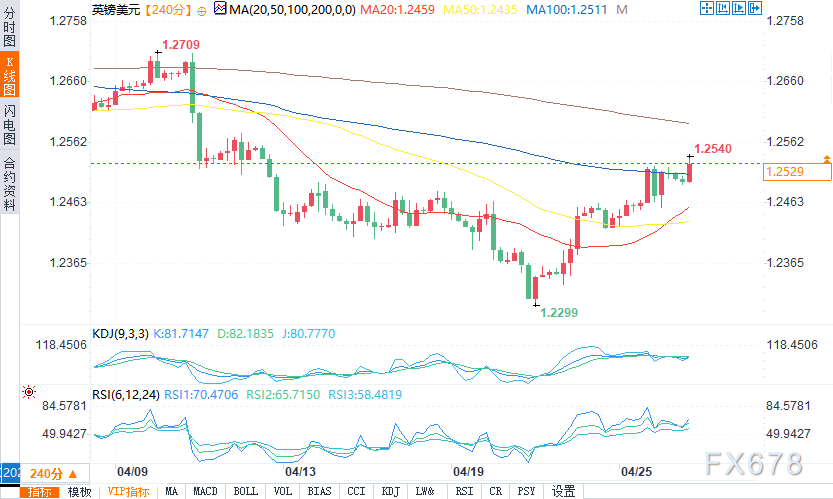Choose the PSY indicator button

click(x=526, y=492)
